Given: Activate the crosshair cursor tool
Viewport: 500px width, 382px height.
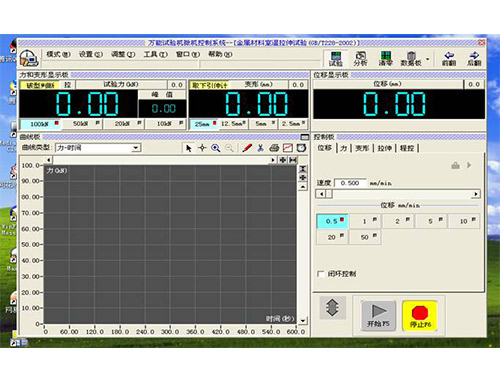Looking at the screenshot, I should click(202, 148).
